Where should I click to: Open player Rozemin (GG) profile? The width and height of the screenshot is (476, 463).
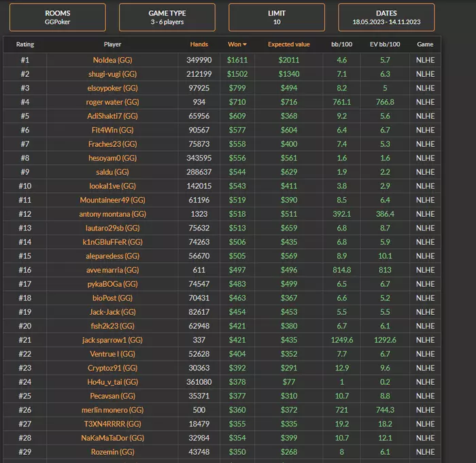tap(112, 451)
